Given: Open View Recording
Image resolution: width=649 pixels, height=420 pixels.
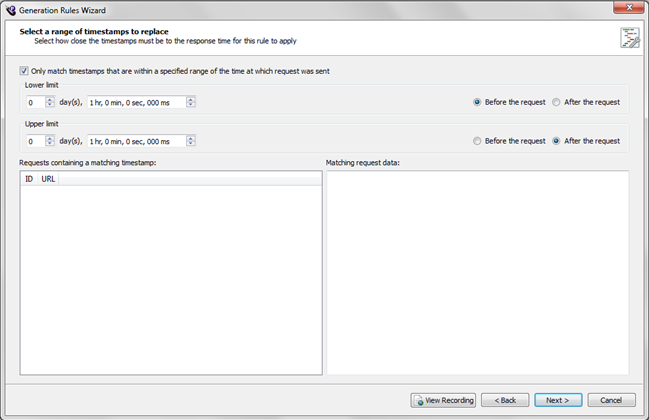Looking at the screenshot, I should (443, 400).
